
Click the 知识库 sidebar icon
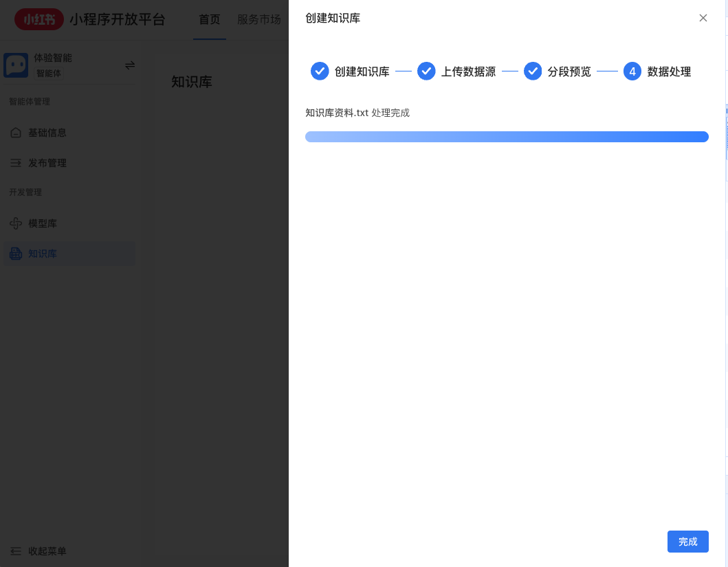click(x=15, y=254)
